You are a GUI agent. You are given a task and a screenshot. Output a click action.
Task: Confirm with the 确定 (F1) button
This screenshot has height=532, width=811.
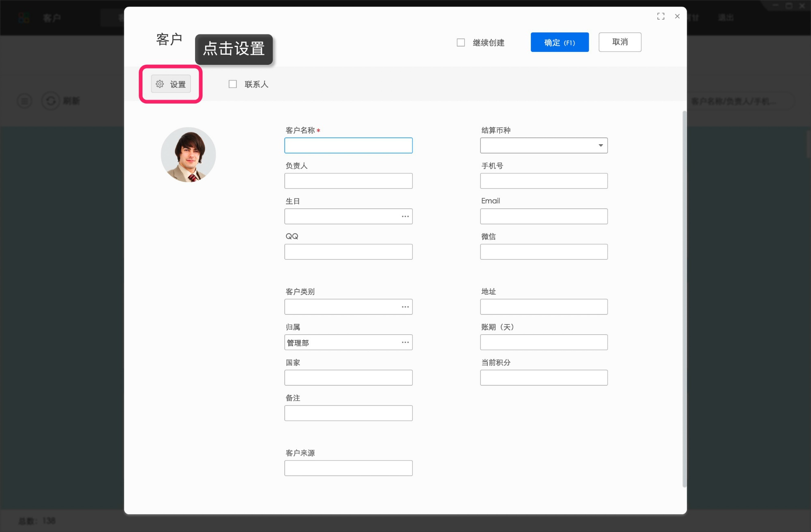tap(560, 42)
